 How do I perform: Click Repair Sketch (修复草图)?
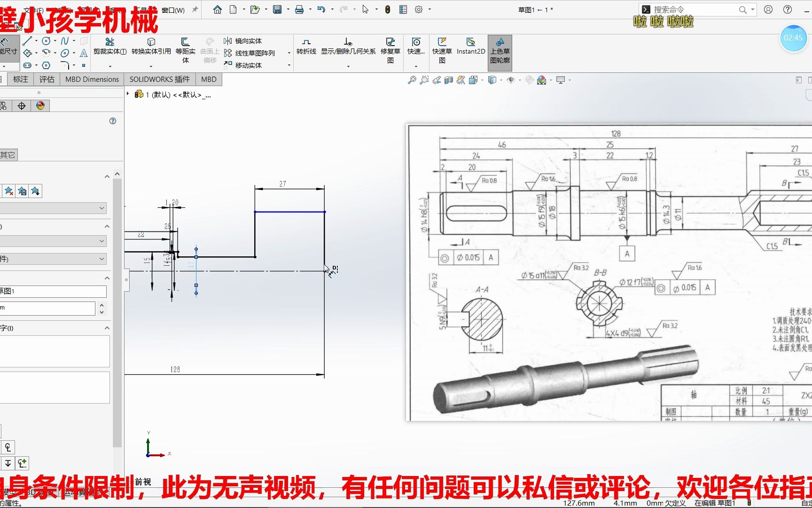pyautogui.click(x=390, y=51)
